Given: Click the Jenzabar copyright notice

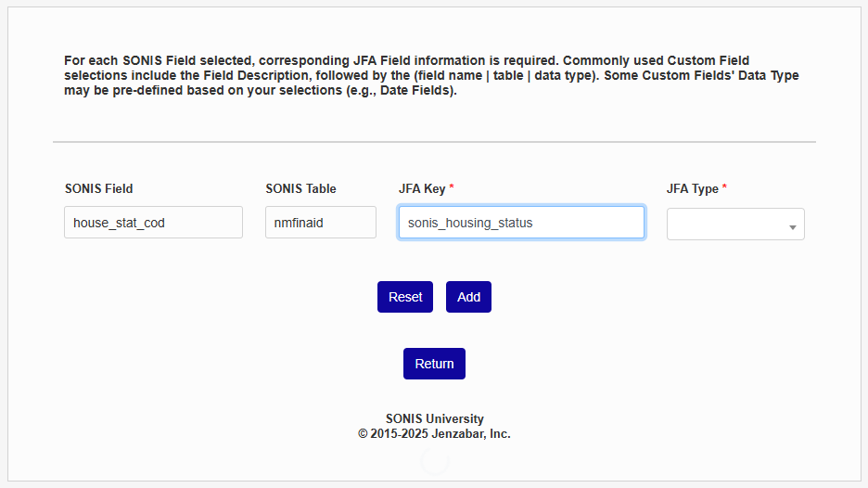Looking at the screenshot, I should point(434,433).
